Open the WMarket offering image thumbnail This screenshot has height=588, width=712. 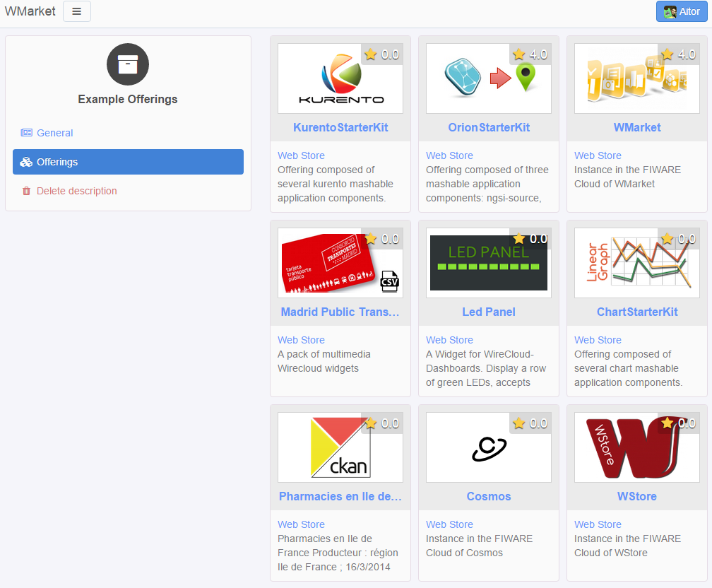pyautogui.click(x=637, y=78)
